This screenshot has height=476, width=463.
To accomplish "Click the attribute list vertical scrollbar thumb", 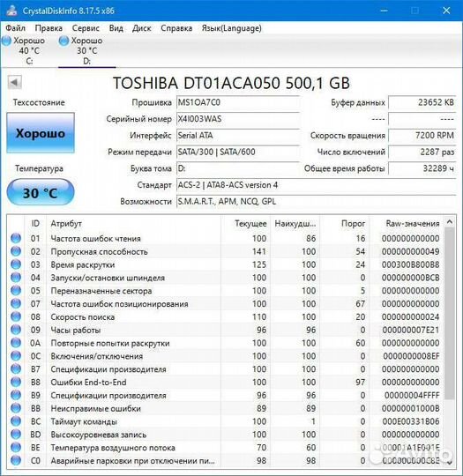I will click(450, 313).
